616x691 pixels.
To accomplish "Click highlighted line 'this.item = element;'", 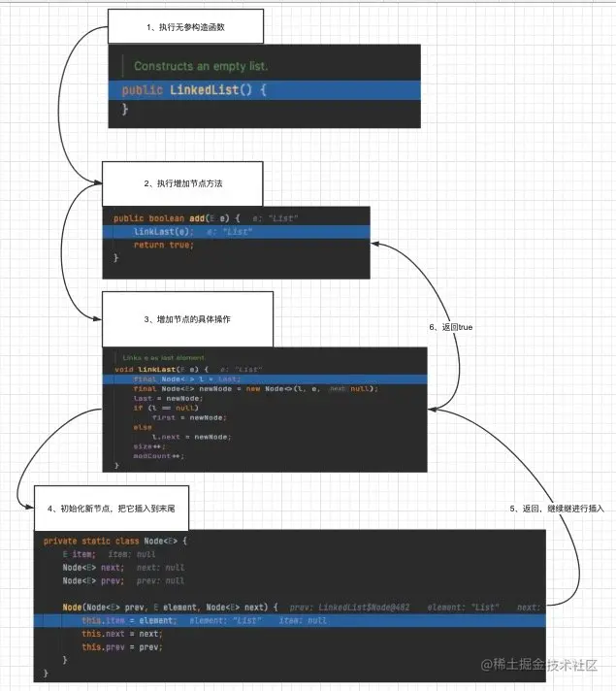I will tap(289, 620).
